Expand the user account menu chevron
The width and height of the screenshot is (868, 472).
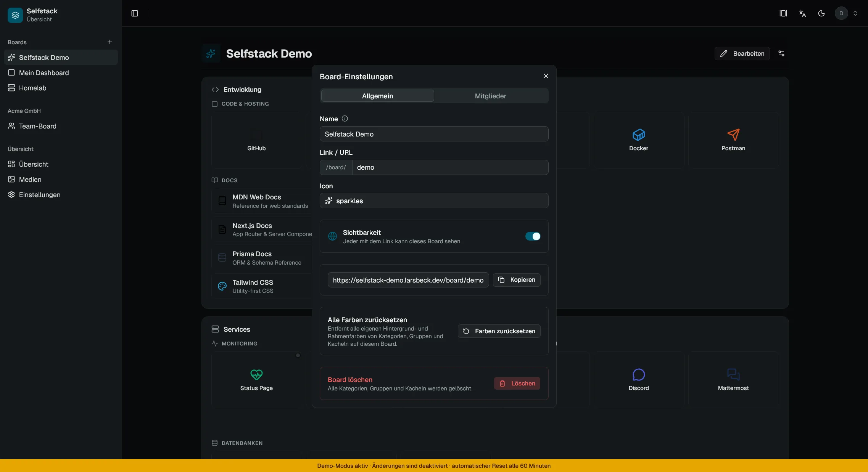tap(855, 13)
